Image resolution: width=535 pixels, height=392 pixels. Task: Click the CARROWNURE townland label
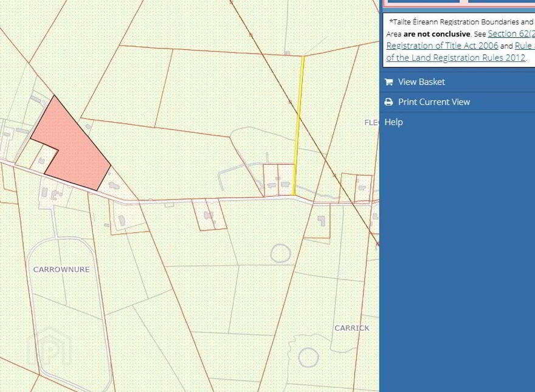(x=61, y=269)
